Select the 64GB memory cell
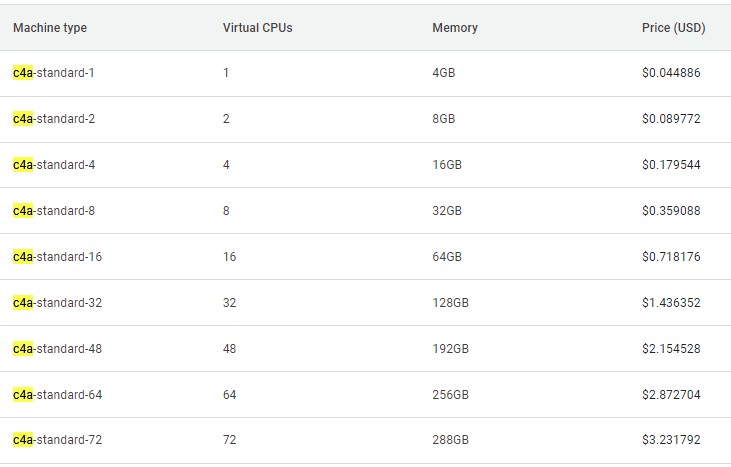Viewport: 731px width, 467px height. click(x=446, y=257)
